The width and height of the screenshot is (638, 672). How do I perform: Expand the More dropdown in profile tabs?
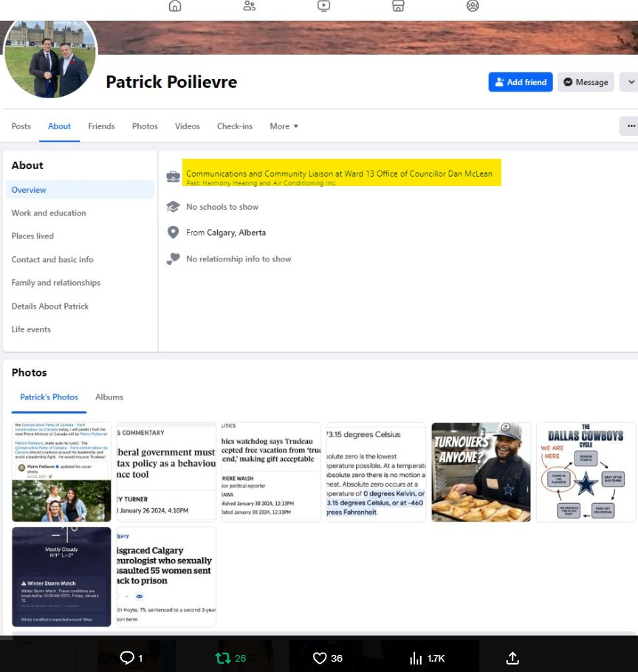click(x=284, y=126)
